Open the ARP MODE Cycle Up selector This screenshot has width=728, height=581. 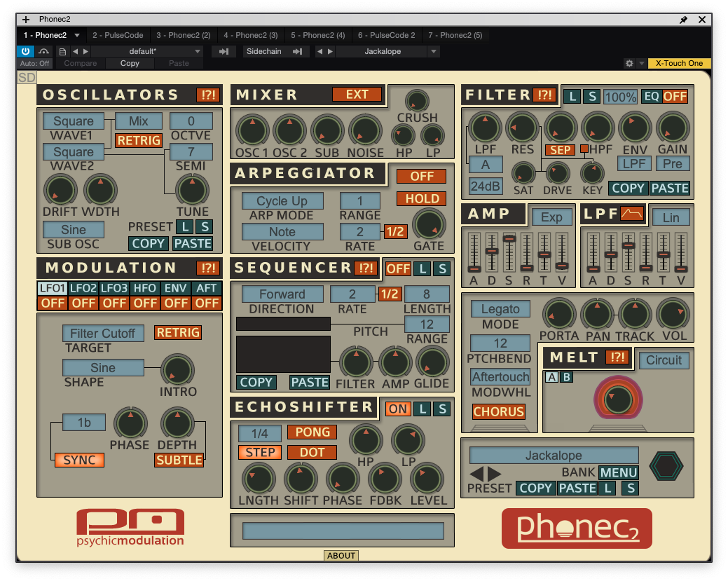coord(282,201)
